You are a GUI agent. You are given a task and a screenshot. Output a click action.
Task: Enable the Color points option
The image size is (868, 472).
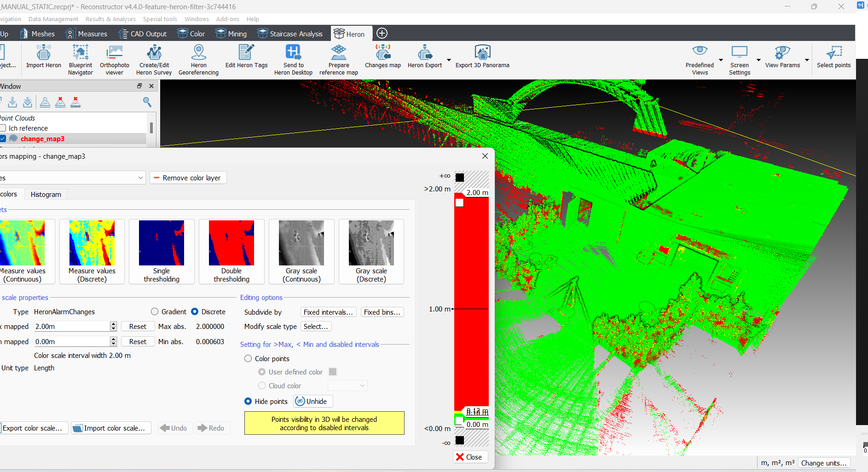(x=248, y=359)
